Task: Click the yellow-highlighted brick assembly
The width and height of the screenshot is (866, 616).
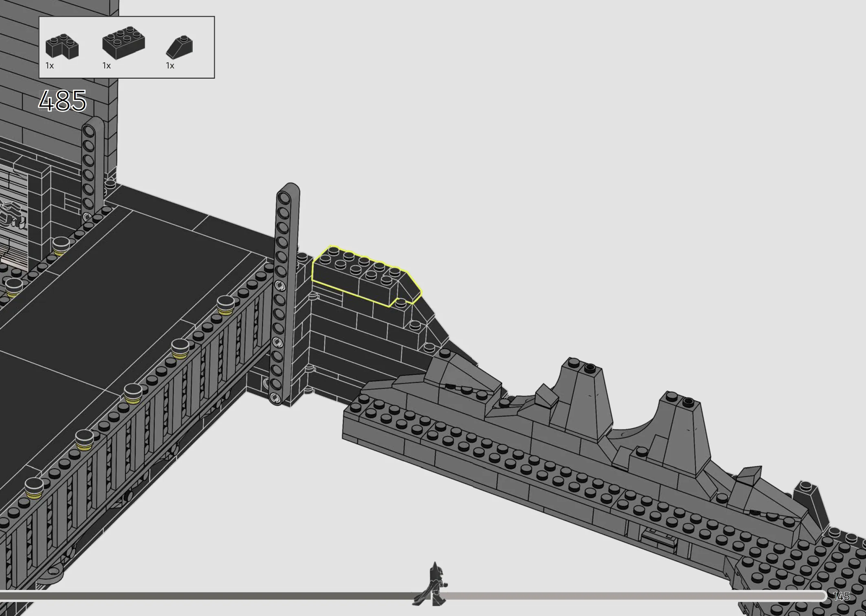Action: [367, 276]
